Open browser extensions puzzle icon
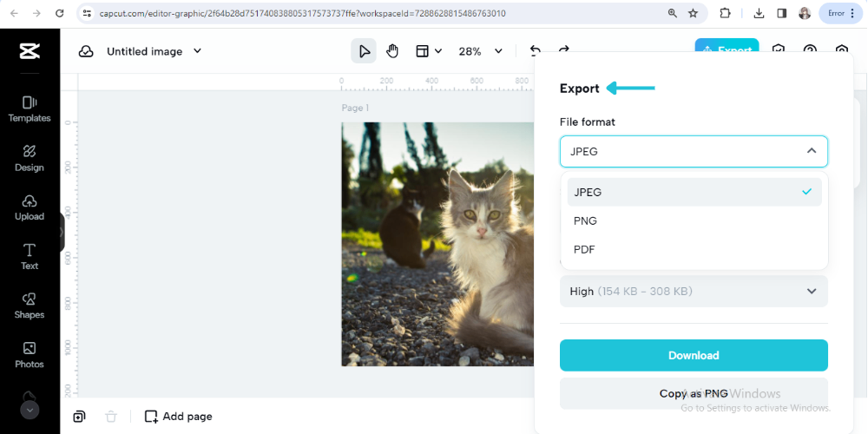The image size is (868, 434). pyautogui.click(x=725, y=13)
